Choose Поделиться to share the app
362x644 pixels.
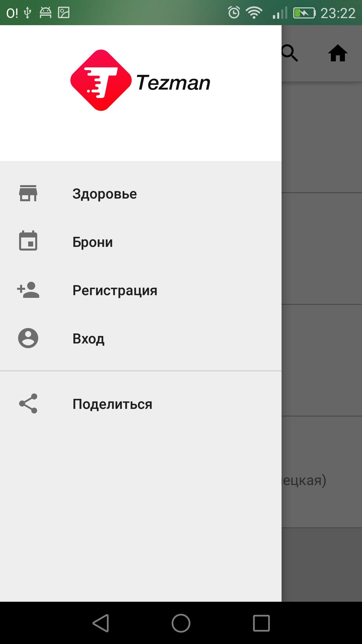point(141,404)
